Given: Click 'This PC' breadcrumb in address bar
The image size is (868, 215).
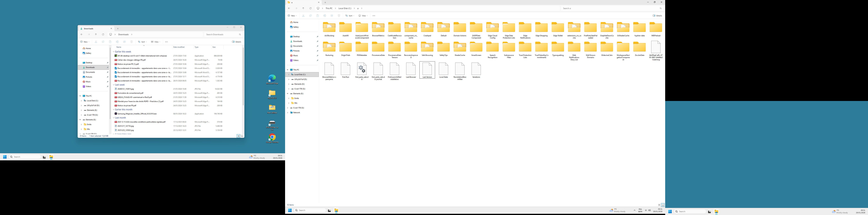Looking at the screenshot, I should [329, 8].
